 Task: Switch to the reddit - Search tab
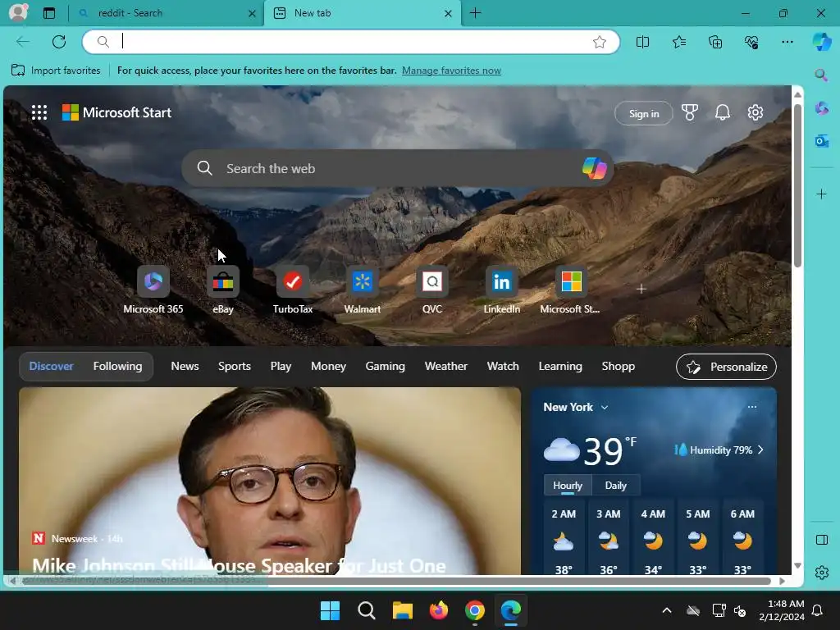tap(166, 13)
